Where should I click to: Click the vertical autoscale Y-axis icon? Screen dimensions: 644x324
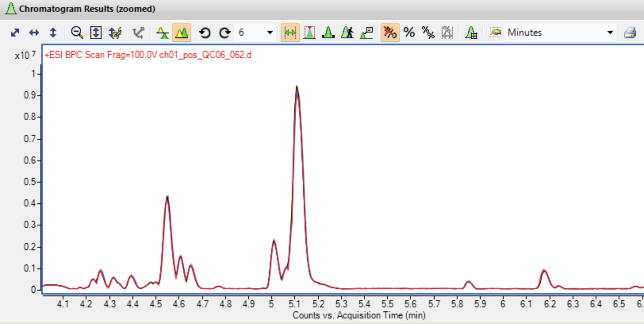tap(53, 33)
